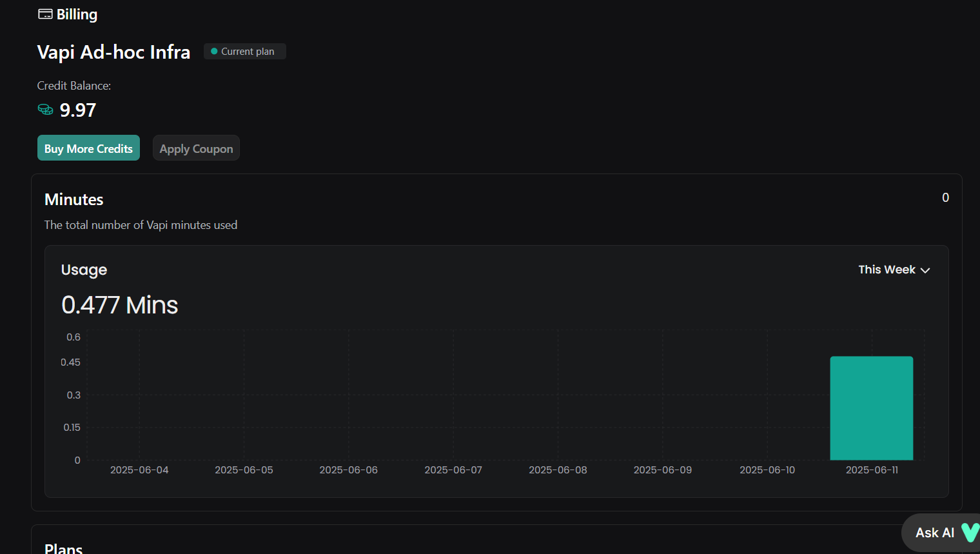The height and width of the screenshot is (554, 980).
Task: Click the 2025-06-08 axis label
Action: (558, 470)
